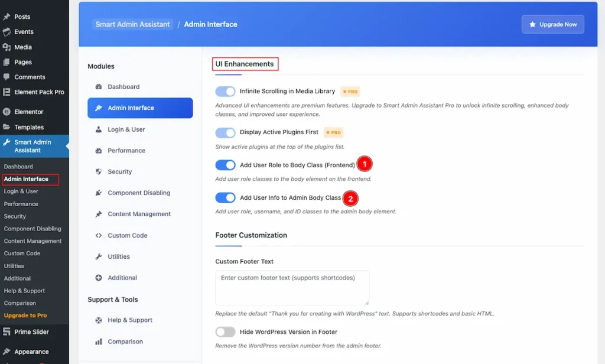This screenshot has width=605, height=364.
Task: Click the Events calendar icon
Action: click(x=6, y=32)
